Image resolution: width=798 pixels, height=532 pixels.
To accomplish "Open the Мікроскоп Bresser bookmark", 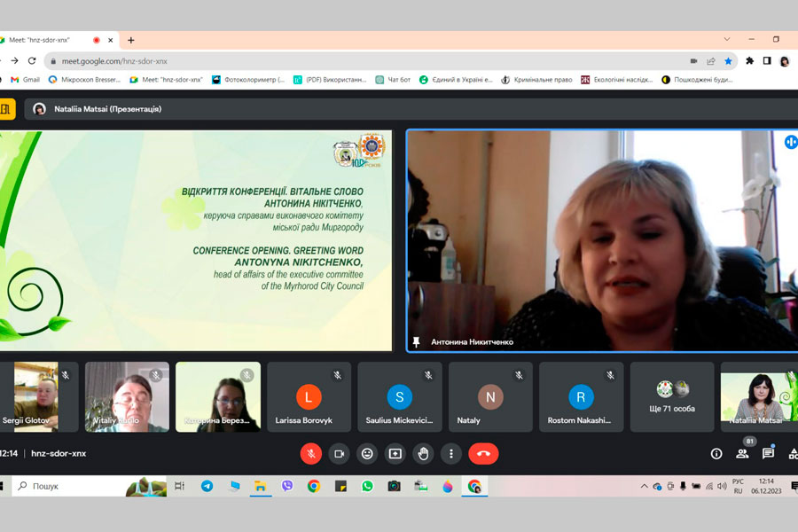I will point(84,80).
